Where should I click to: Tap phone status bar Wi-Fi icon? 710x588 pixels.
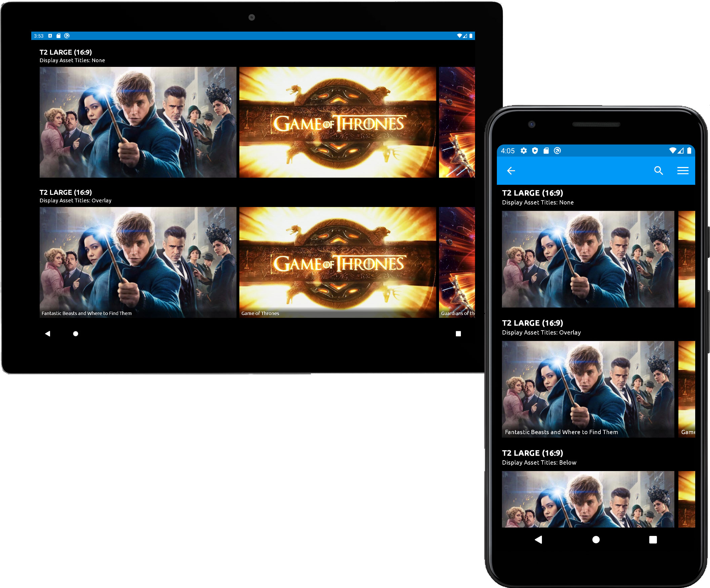(672, 151)
